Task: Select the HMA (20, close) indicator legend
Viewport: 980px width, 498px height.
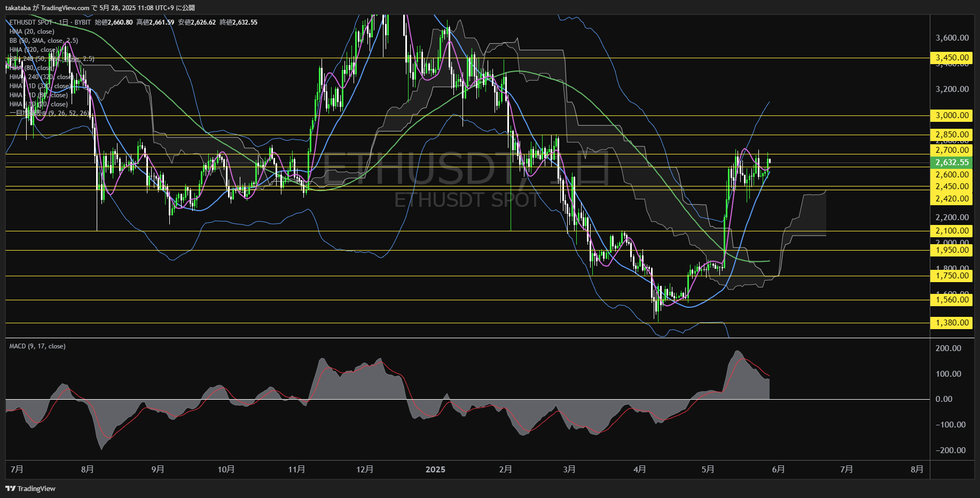Action: 32,32
